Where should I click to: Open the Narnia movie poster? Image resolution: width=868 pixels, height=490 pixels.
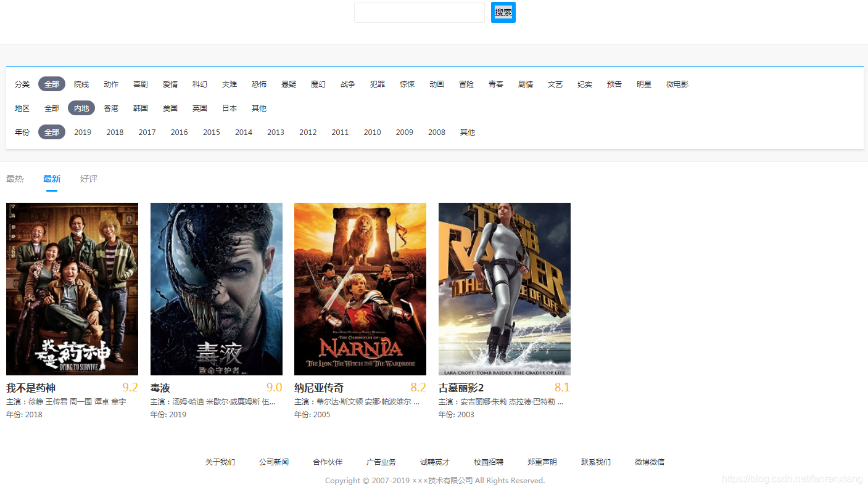point(360,289)
